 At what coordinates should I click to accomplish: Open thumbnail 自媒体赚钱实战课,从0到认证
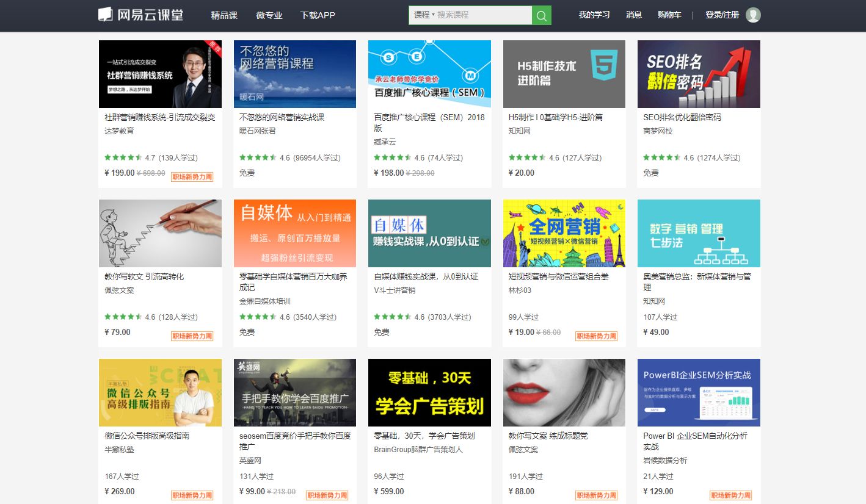click(429, 233)
